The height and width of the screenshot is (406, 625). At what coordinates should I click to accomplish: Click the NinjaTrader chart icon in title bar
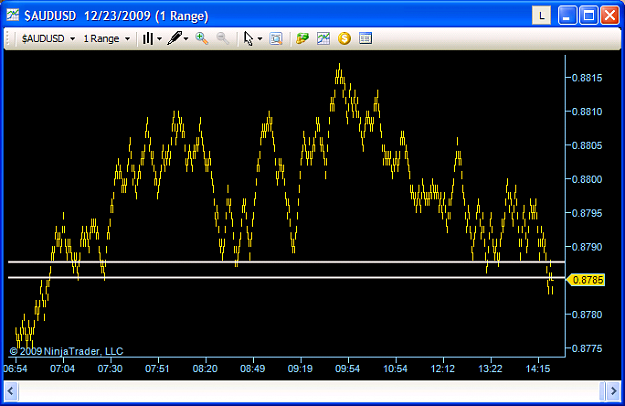click(12, 15)
